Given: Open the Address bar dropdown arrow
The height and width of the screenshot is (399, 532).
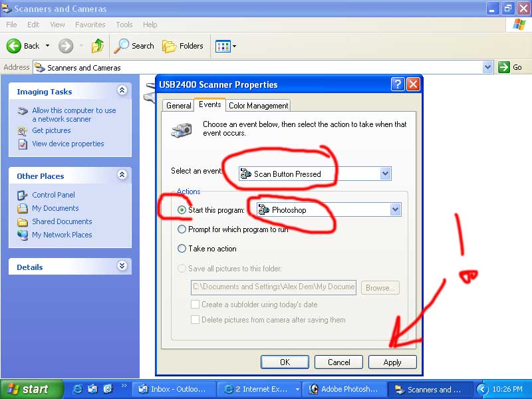Looking at the screenshot, I should coord(487,67).
